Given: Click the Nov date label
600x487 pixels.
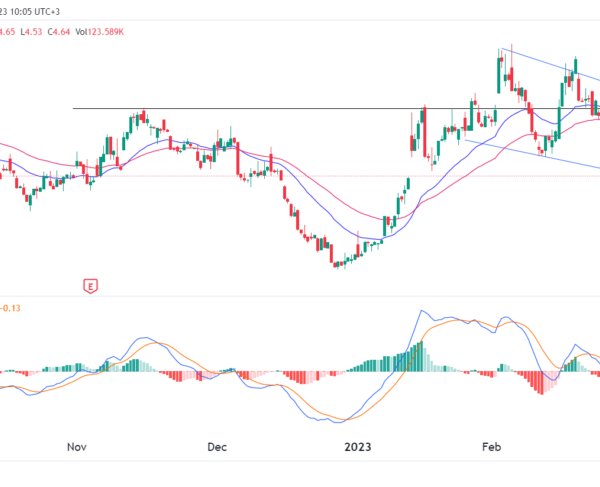Looking at the screenshot, I should (x=77, y=447).
